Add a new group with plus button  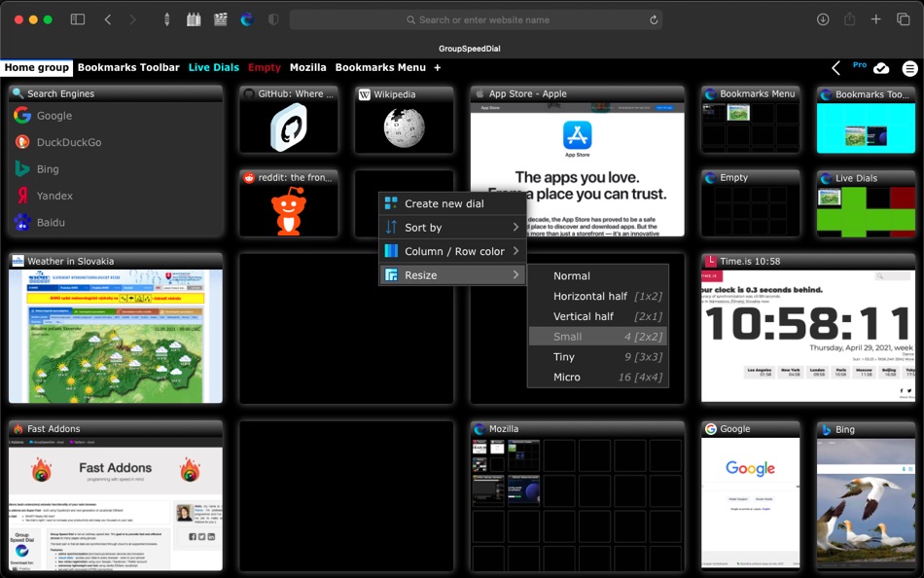pyautogui.click(x=438, y=67)
